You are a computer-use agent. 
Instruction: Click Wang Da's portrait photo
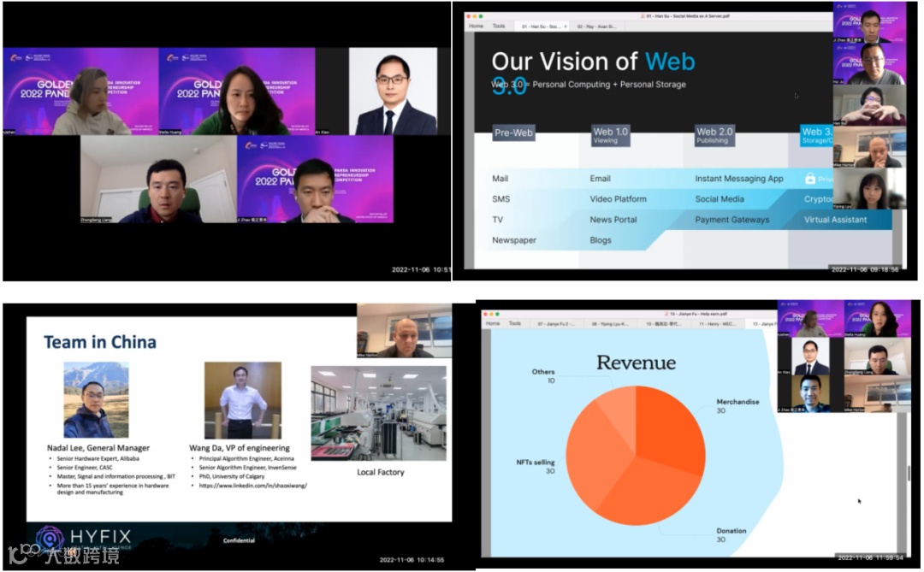coord(243,401)
